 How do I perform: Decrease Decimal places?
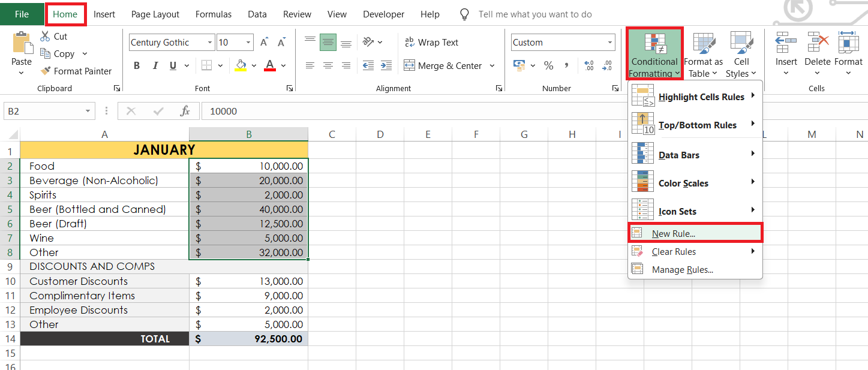(x=607, y=65)
